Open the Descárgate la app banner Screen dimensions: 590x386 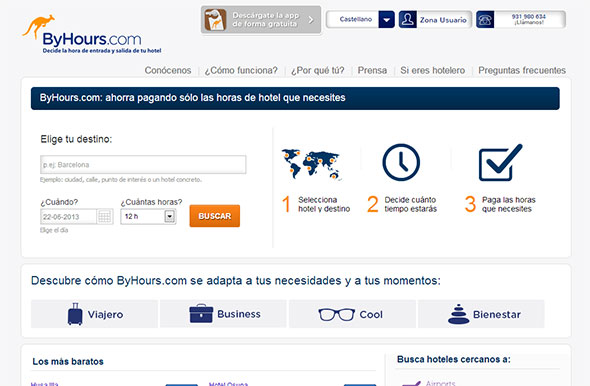(261, 20)
